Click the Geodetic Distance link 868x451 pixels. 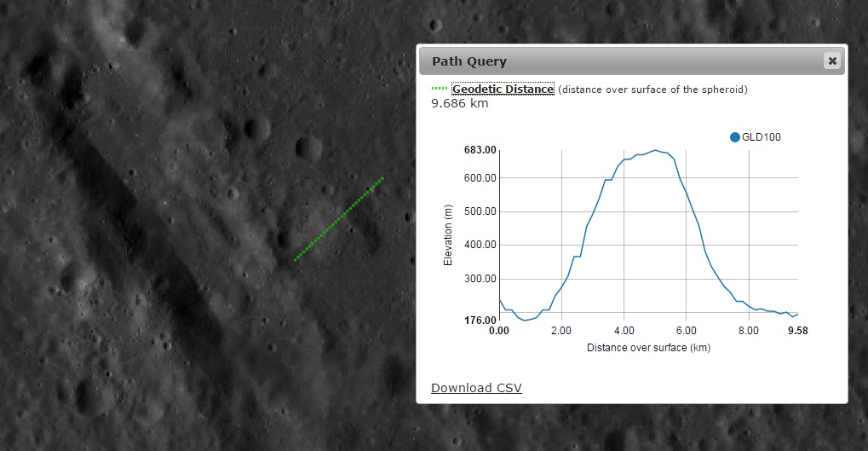pos(503,89)
